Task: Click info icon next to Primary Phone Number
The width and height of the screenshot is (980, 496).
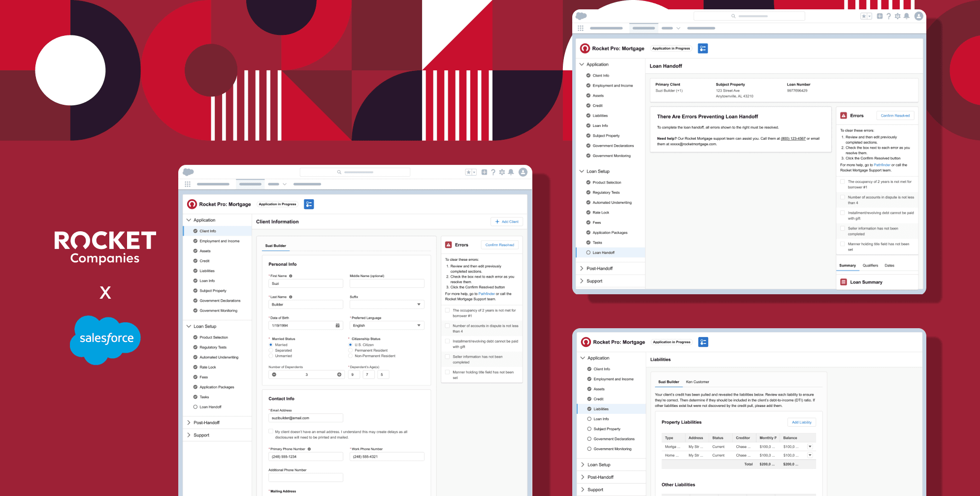Action: point(309,449)
